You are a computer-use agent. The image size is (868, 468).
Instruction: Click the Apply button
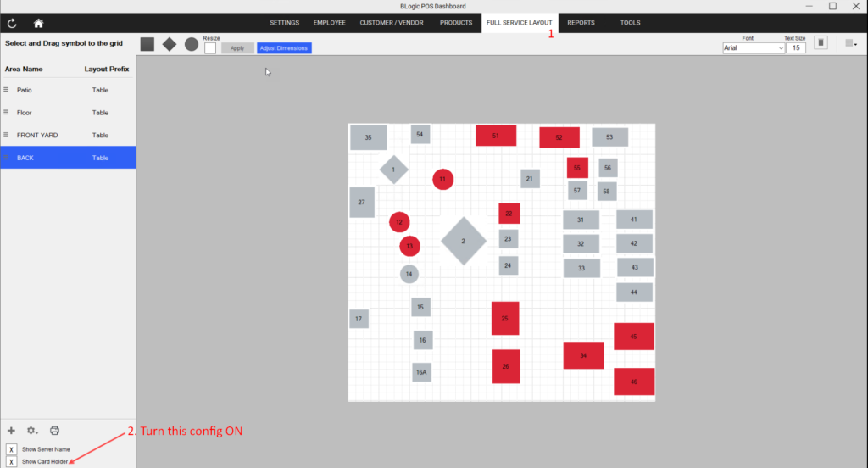pyautogui.click(x=237, y=48)
